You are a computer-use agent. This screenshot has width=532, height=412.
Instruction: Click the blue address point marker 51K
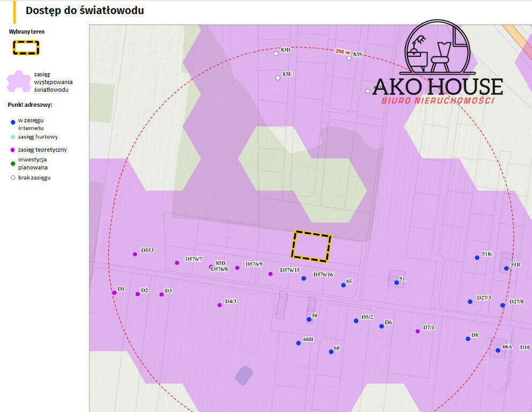[x=477, y=257]
